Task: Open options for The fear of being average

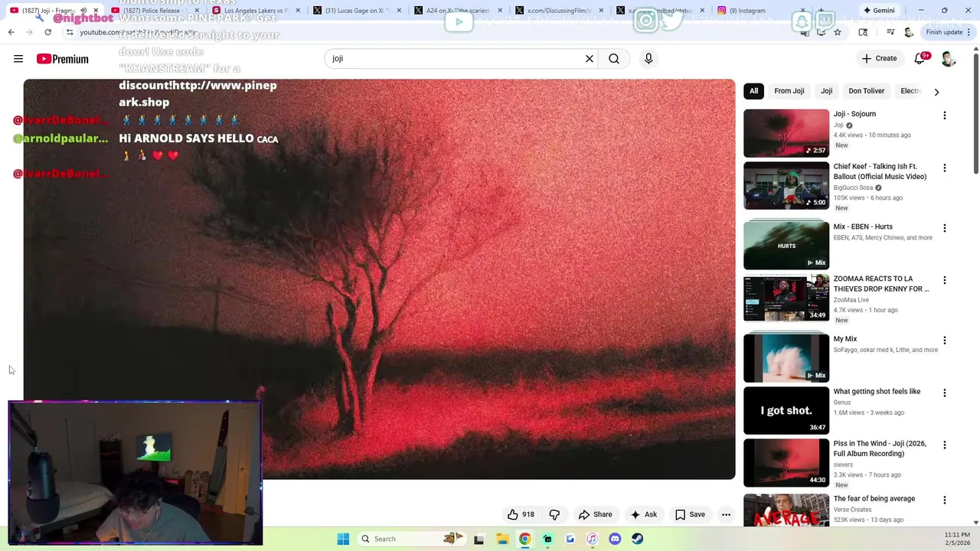Action: 944,500
